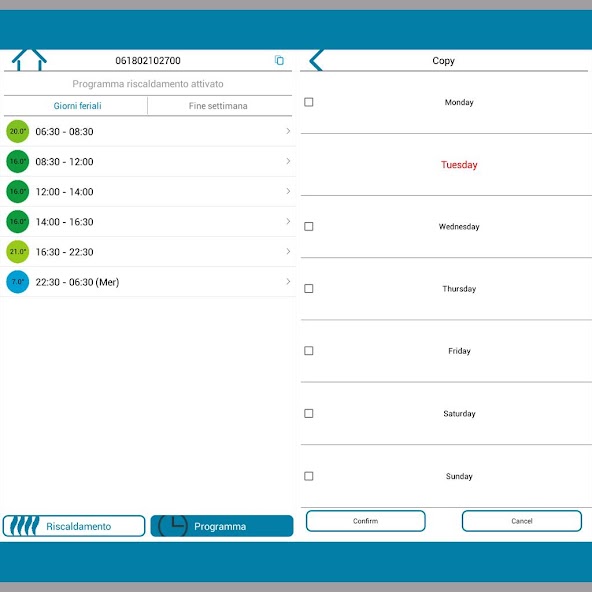Viewport: 592px width, 592px height.
Task: Click the Cancel button
Action: [x=522, y=521]
